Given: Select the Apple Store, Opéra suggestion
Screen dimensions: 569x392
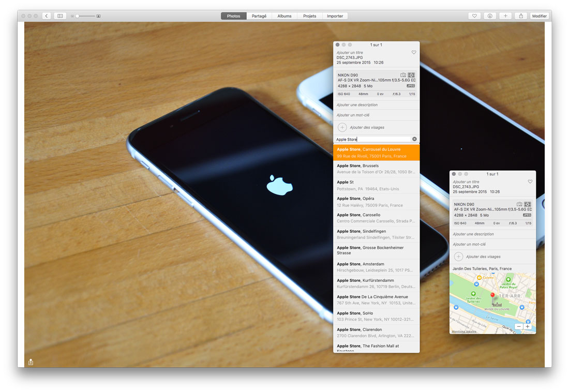Looking at the screenshot, I should point(376,202).
